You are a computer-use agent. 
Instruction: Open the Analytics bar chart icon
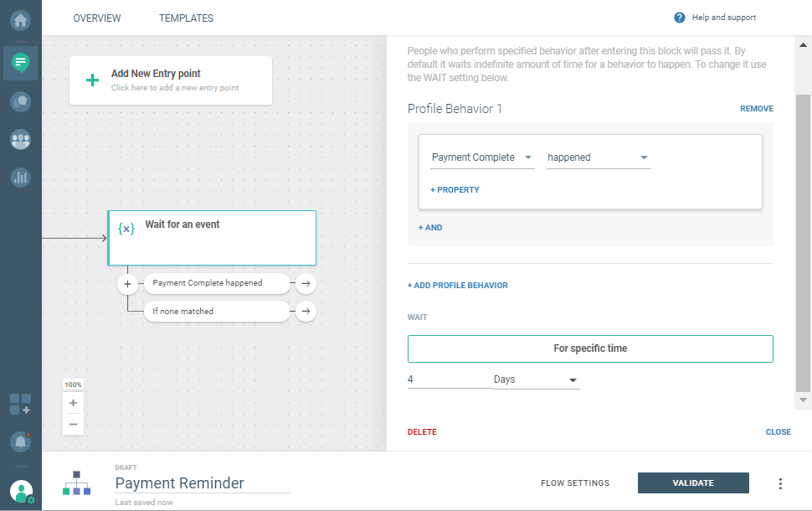tap(19, 177)
